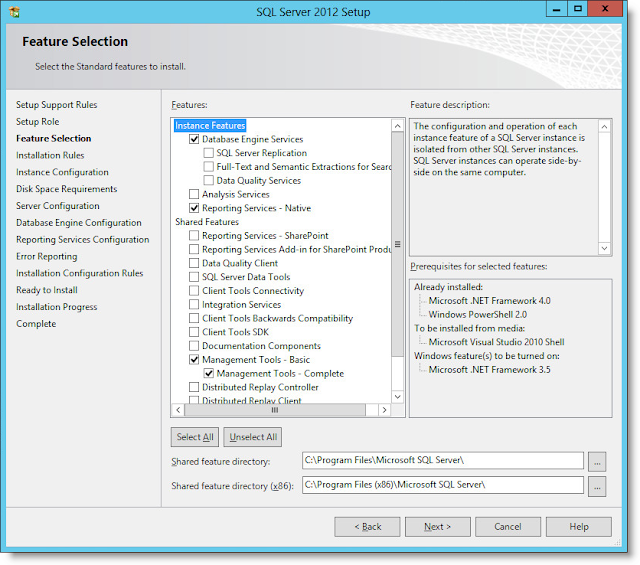
Task: Click Setup Support Rules step
Action: point(57,105)
